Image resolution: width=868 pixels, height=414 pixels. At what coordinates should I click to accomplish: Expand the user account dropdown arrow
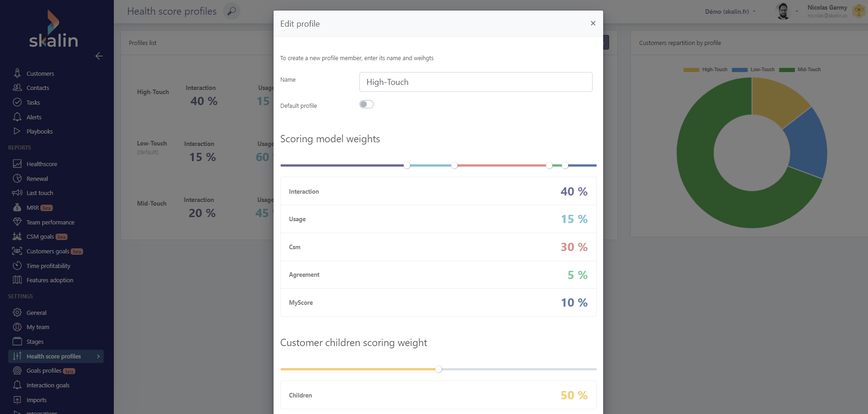797,11
